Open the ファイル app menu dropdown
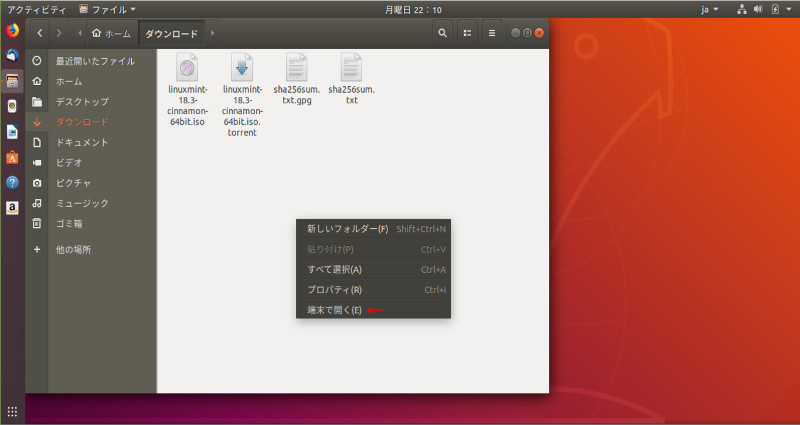The image size is (800, 425). coord(108,10)
